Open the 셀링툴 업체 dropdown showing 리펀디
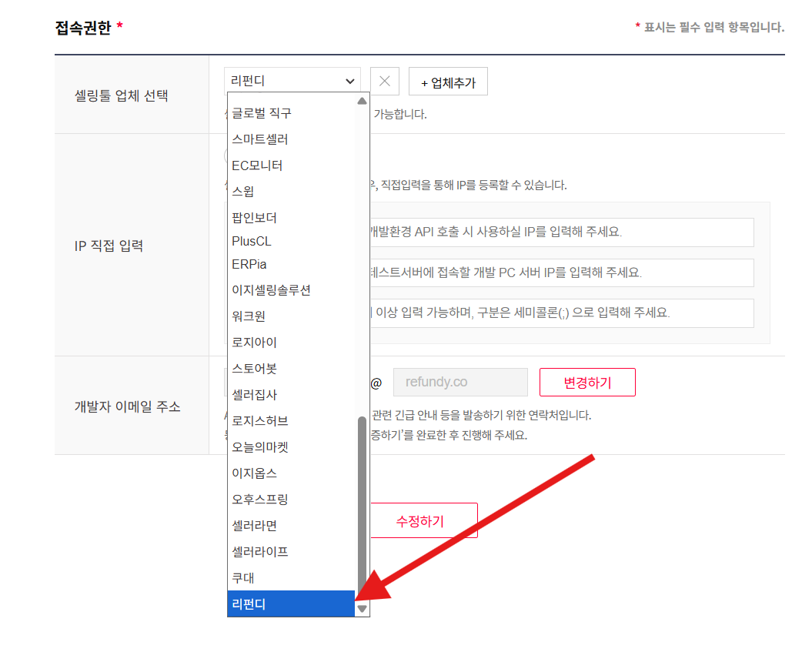This screenshot has height=652, width=812. (292, 81)
